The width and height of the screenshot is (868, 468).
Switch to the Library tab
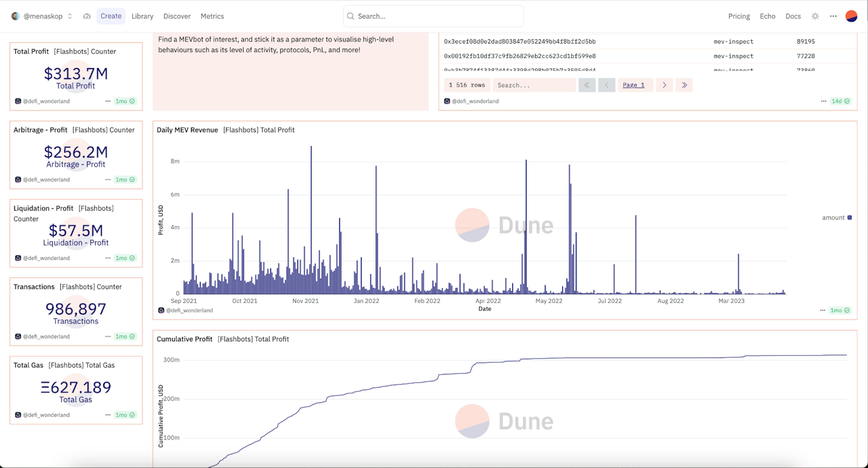[142, 16]
